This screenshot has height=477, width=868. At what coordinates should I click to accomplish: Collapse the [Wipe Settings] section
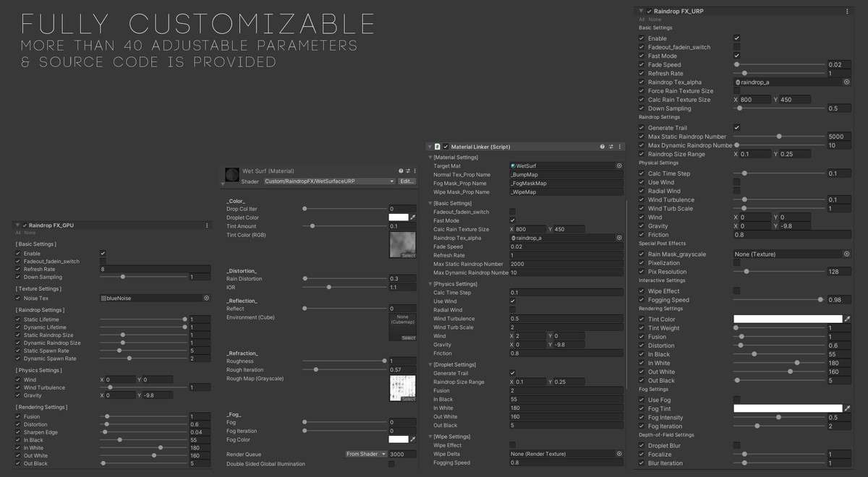tap(430, 437)
